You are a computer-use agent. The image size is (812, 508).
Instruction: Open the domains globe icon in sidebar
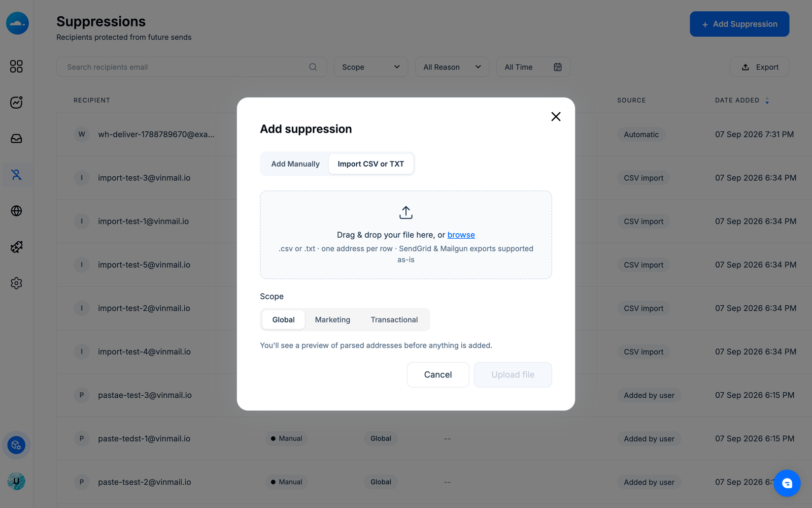(x=16, y=211)
